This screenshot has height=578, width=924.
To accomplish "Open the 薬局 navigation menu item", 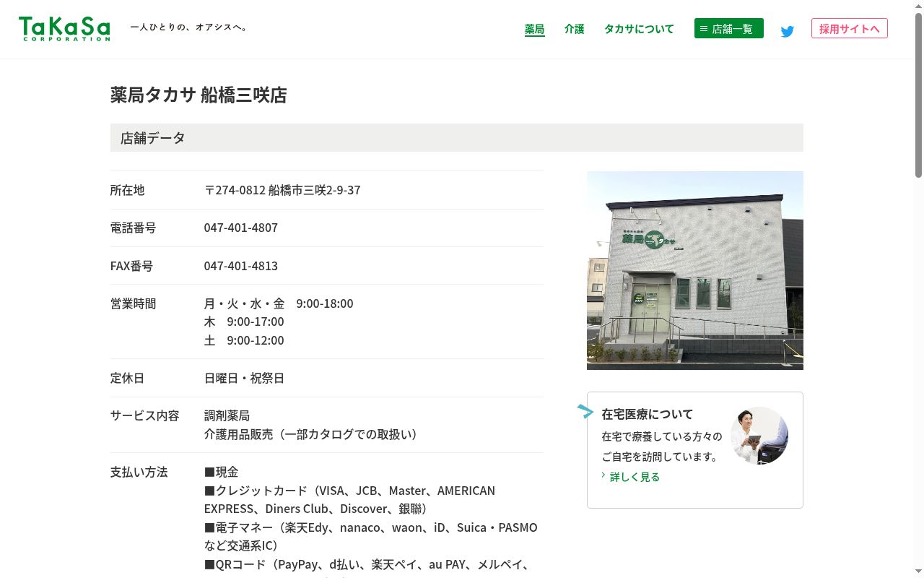I will point(534,29).
